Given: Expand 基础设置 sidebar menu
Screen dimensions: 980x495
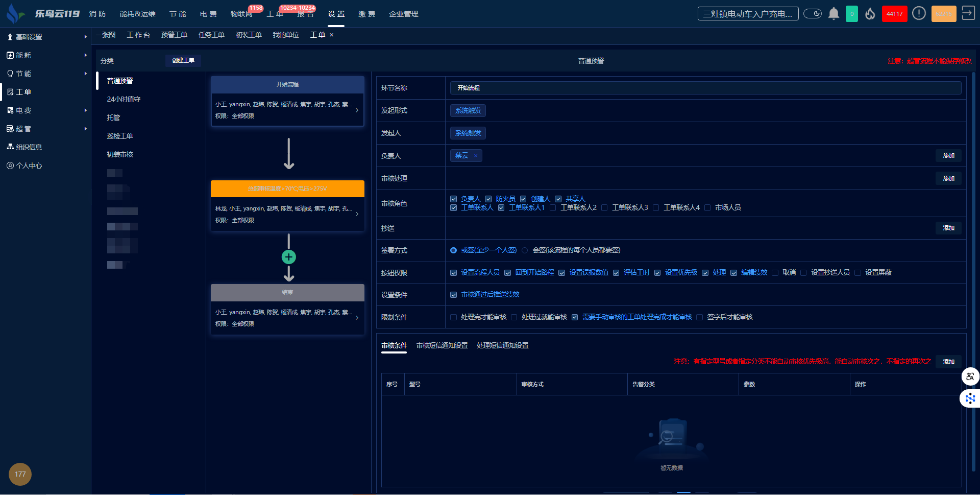Looking at the screenshot, I should [x=46, y=37].
